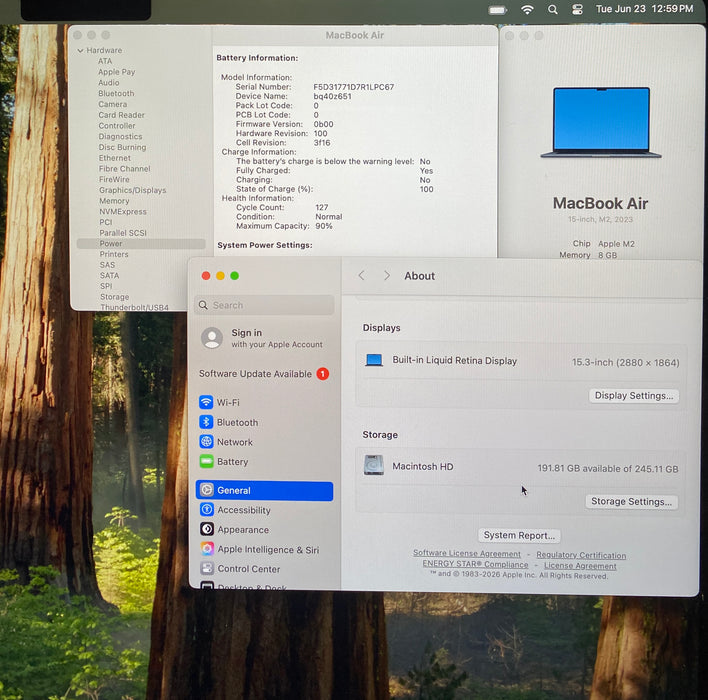Image resolution: width=708 pixels, height=700 pixels.
Task: Select Power in hardware list
Action: coord(141,243)
